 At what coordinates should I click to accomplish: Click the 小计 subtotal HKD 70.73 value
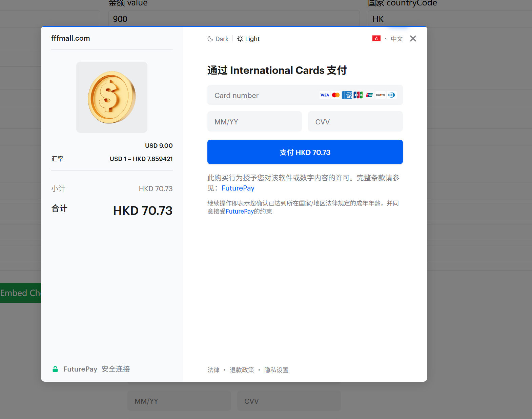pos(156,188)
